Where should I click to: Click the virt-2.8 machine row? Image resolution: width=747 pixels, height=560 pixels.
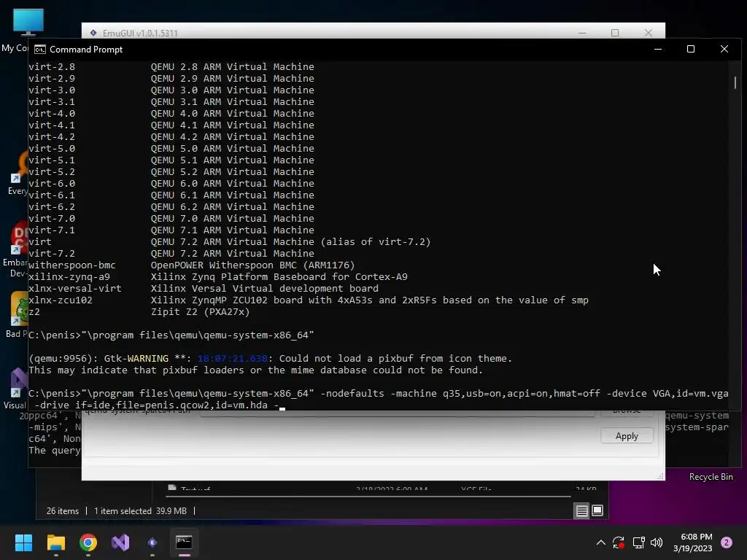tap(171, 67)
